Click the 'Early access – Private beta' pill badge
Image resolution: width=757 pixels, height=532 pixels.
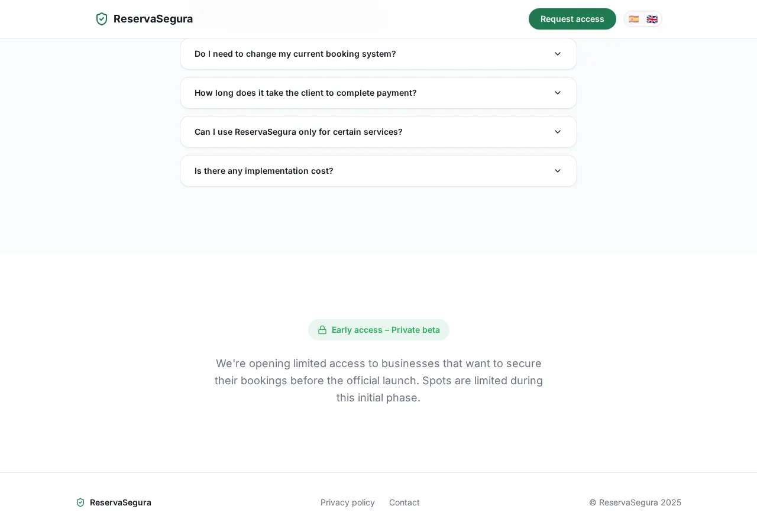[378, 330]
